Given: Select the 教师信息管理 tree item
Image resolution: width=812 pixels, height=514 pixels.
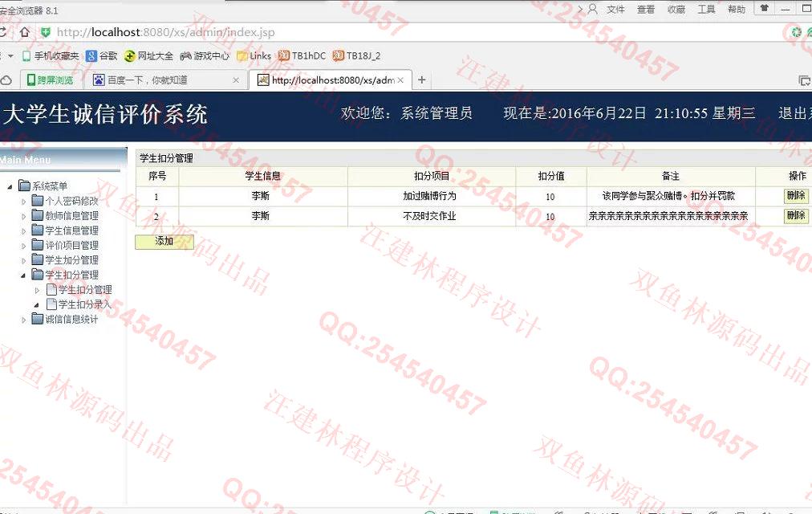Looking at the screenshot, I should tap(71, 215).
